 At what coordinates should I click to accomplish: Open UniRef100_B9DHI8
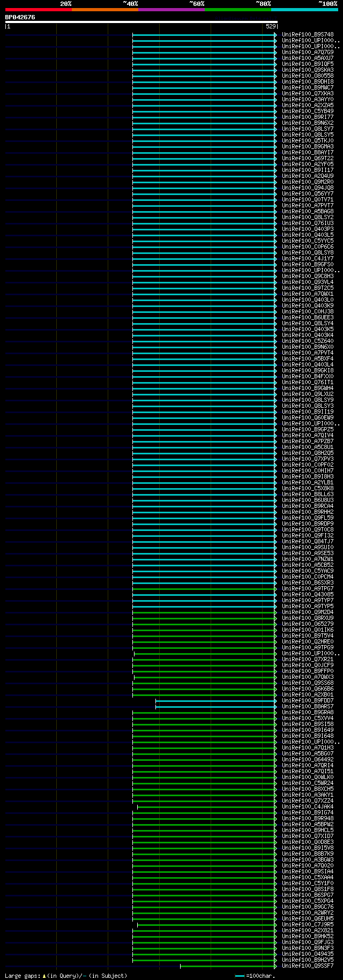(x=308, y=82)
